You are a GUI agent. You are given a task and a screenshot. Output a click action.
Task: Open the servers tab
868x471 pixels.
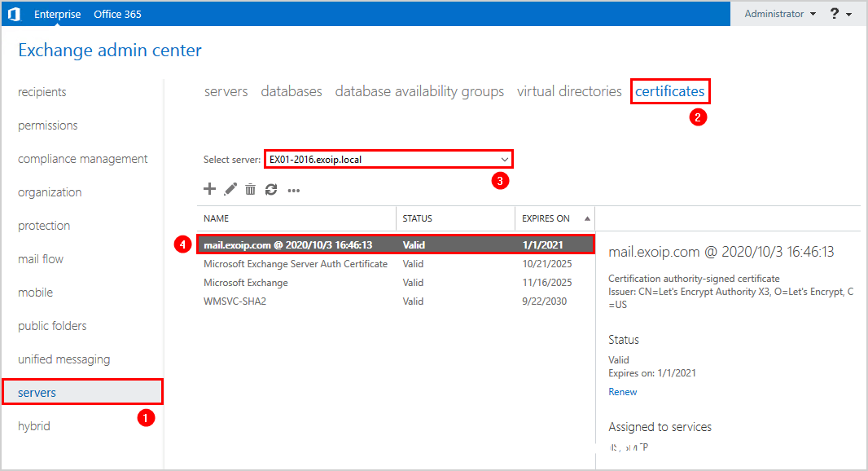(x=226, y=91)
